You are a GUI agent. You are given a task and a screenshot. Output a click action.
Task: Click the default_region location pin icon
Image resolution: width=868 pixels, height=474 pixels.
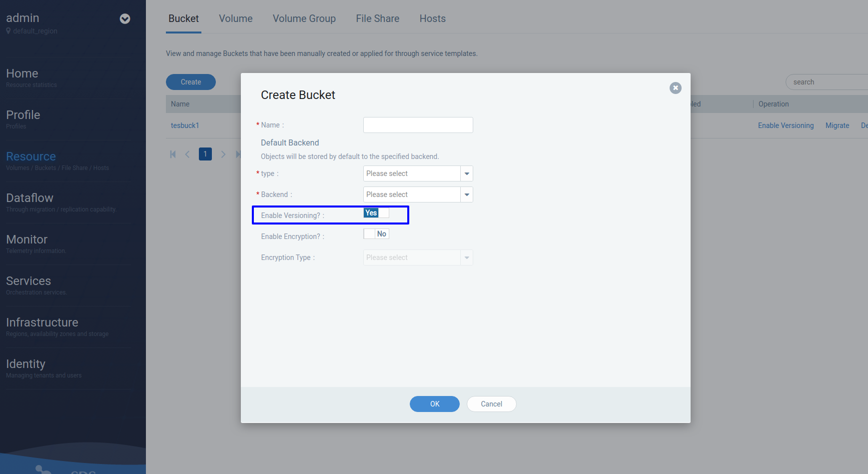(x=8, y=30)
